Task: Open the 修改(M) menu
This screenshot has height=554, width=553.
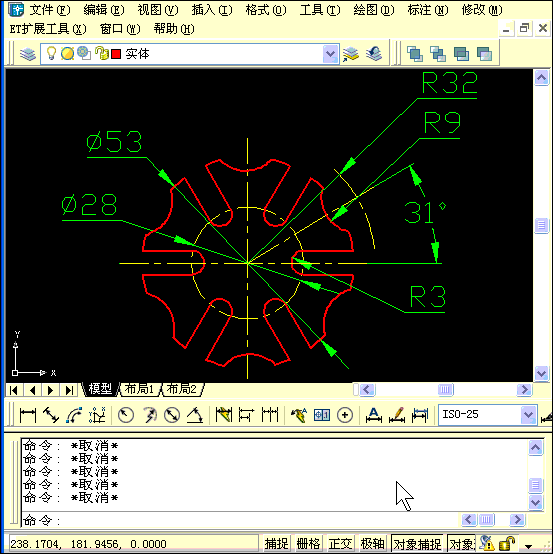Action: 482,10
